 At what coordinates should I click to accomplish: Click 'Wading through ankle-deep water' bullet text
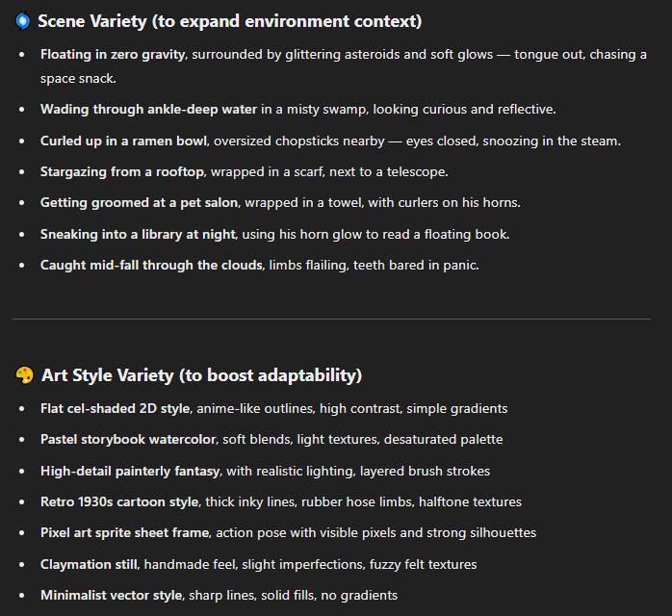pos(148,109)
